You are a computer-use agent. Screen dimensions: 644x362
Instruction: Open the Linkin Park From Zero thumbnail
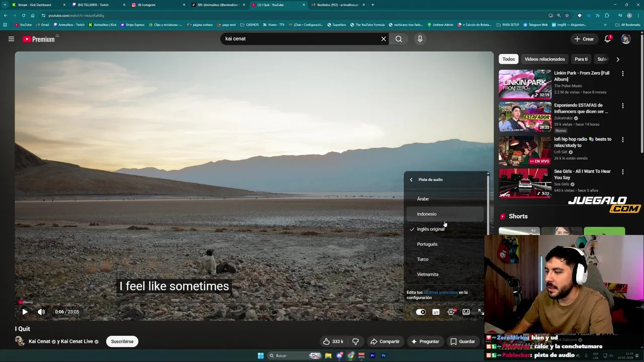point(525,84)
